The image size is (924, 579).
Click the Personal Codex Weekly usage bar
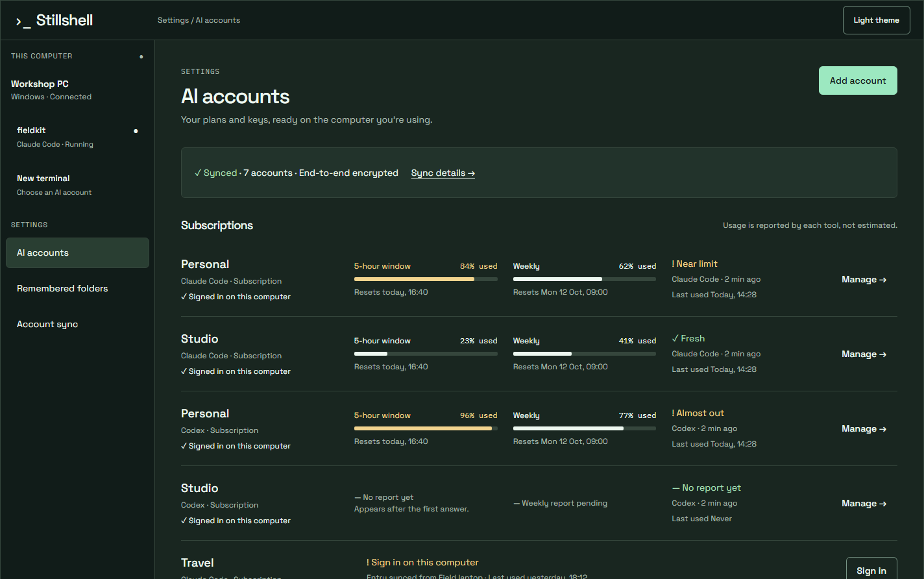(x=585, y=428)
